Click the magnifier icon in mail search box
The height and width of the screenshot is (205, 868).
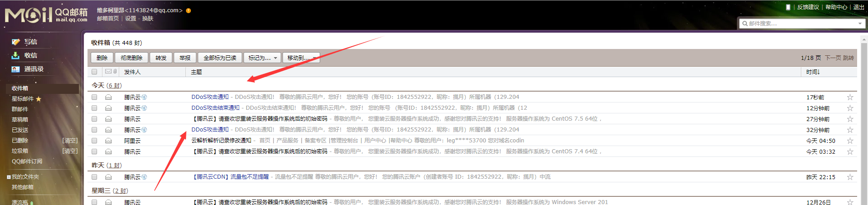click(745, 24)
